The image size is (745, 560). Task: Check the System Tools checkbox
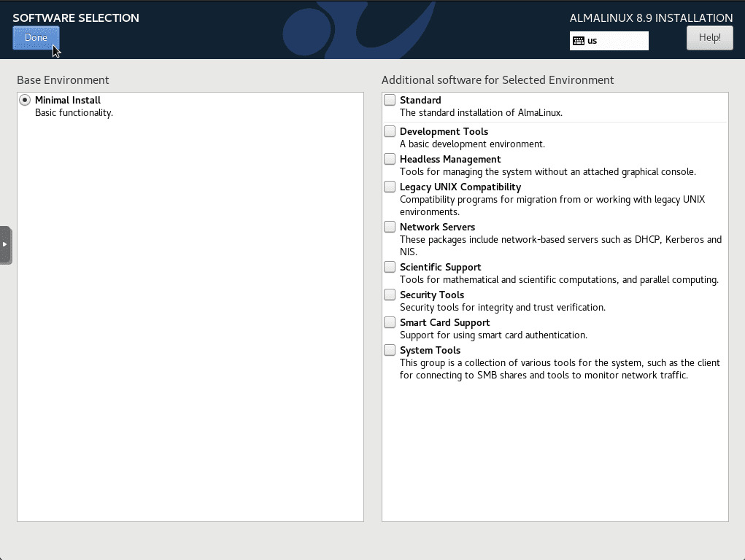(x=390, y=351)
